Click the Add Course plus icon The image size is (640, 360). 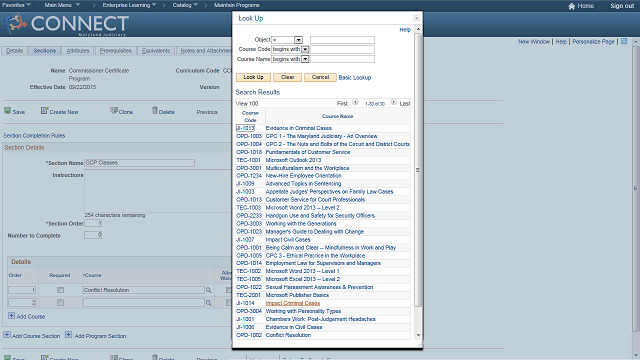click(x=11, y=316)
